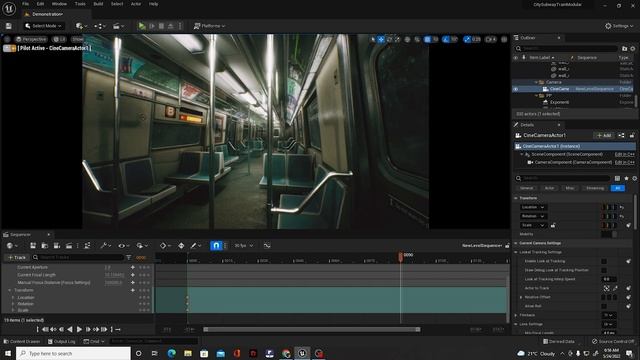Open the Rotation dropdown in Transform
The width and height of the screenshot is (640, 360).
(x=533, y=216)
